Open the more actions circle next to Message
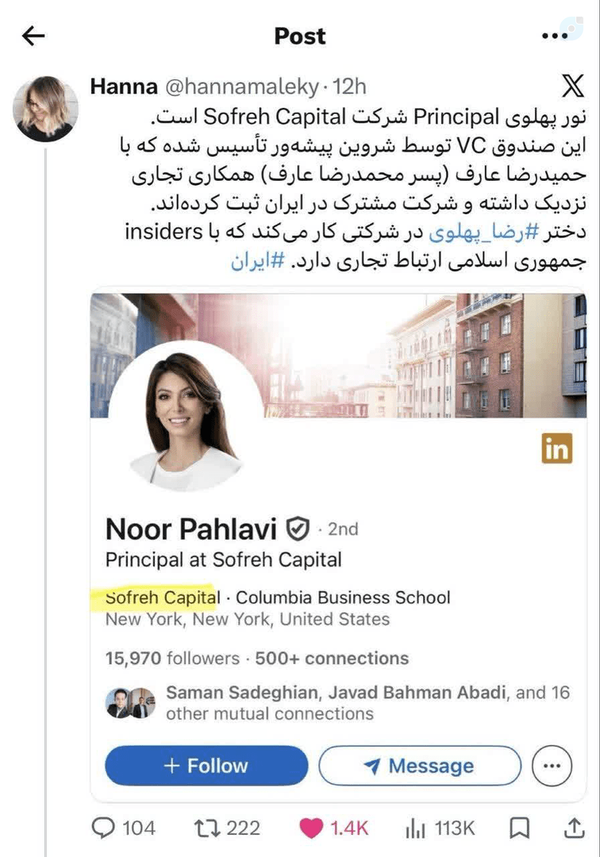Viewport: 600px width, 857px height. (551, 766)
